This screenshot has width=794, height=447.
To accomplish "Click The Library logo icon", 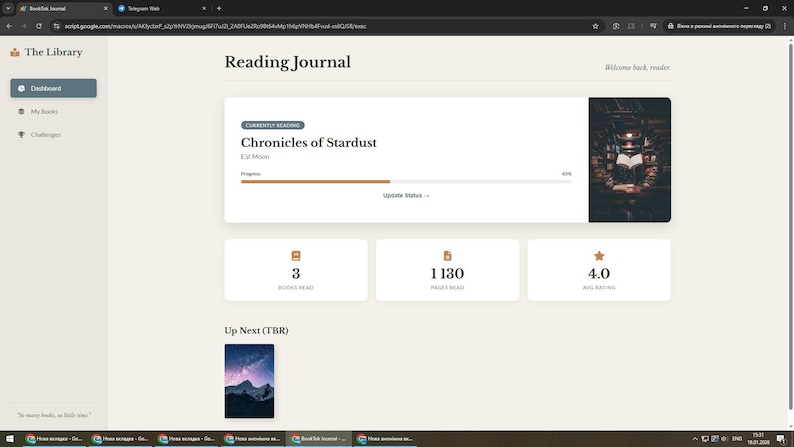I will click(15, 52).
